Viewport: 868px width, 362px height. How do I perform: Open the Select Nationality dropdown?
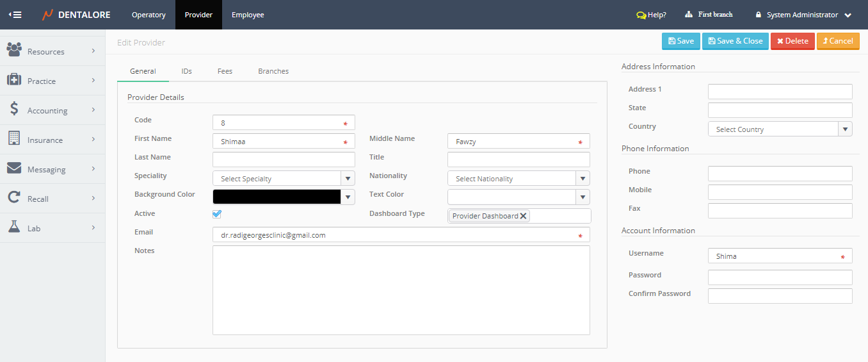(x=518, y=179)
